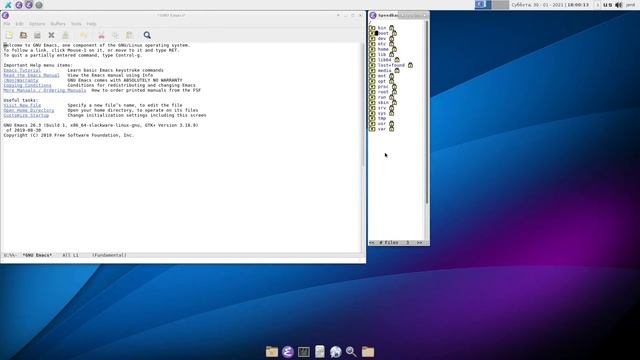The height and width of the screenshot is (360, 640).
Task: Click the Speedbar window vertical scrollbar
Action: 427,131
